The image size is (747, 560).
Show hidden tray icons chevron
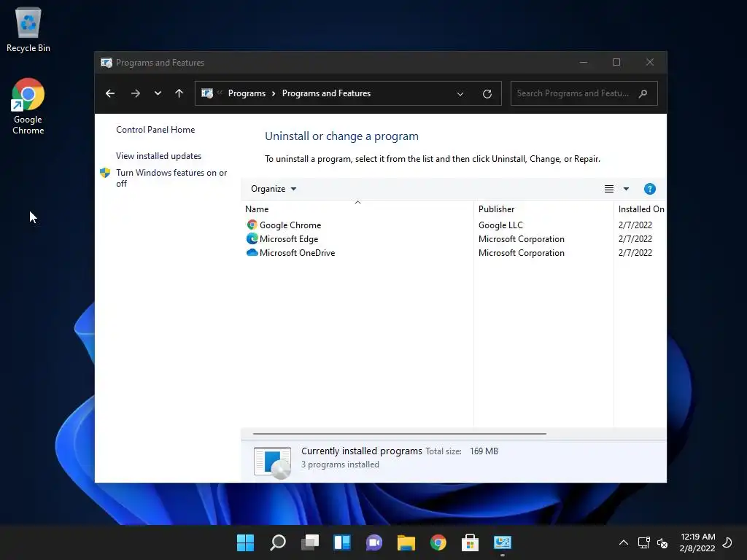click(x=623, y=542)
